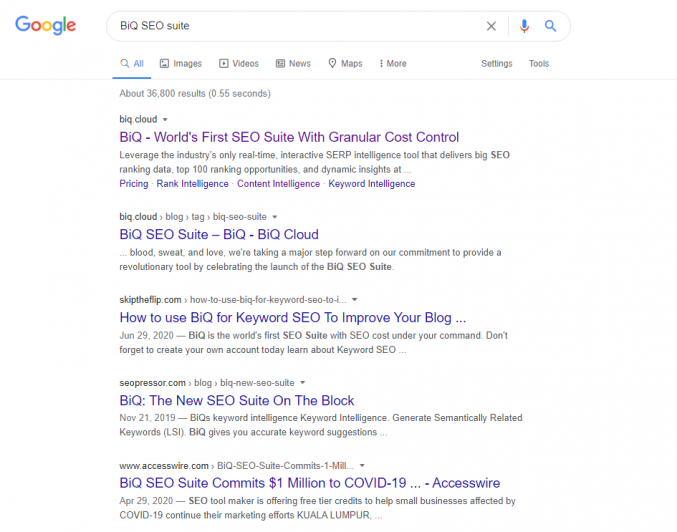
Task: Open search Settings
Action: [x=497, y=63]
